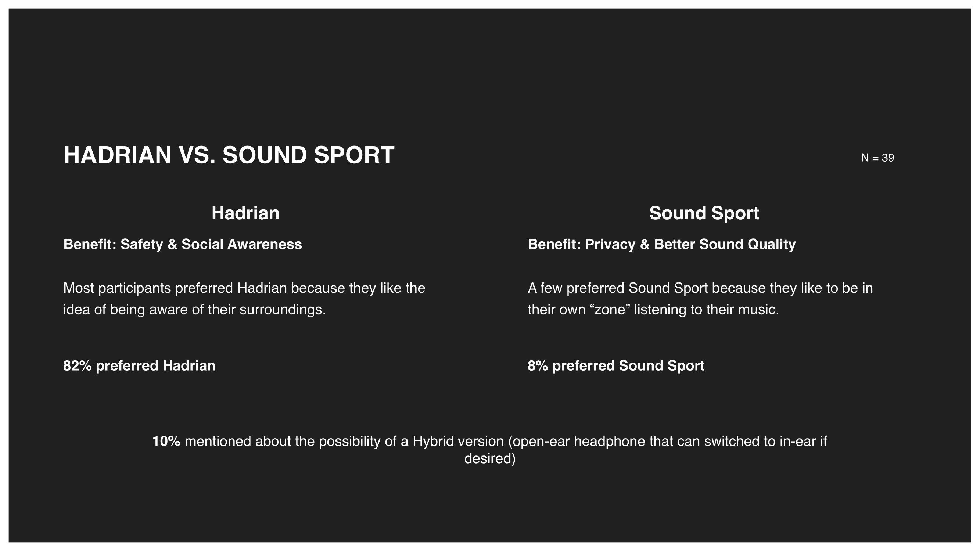This screenshot has width=980, height=551.
Task: Select the 82% preferred Hadrian statistic
Action: 139,365
